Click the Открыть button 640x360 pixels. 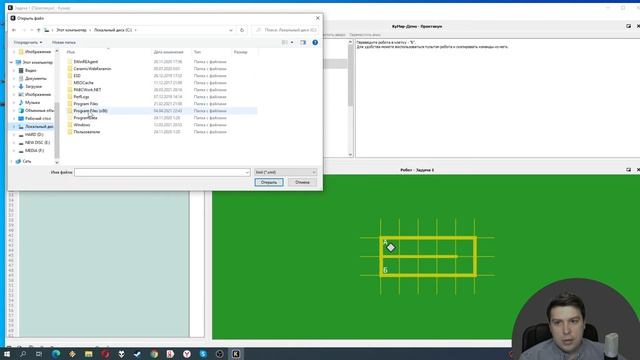click(x=269, y=182)
